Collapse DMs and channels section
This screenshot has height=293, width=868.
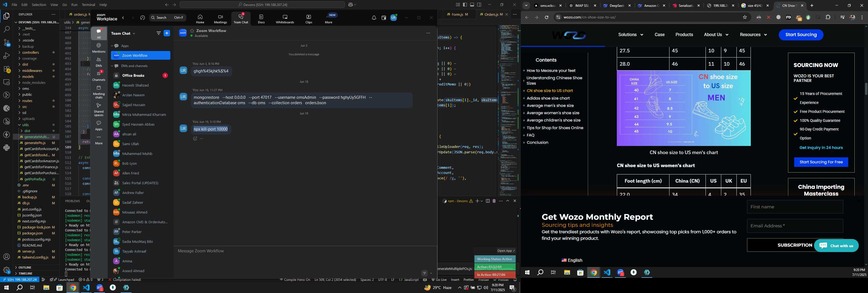(x=112, y=66)
